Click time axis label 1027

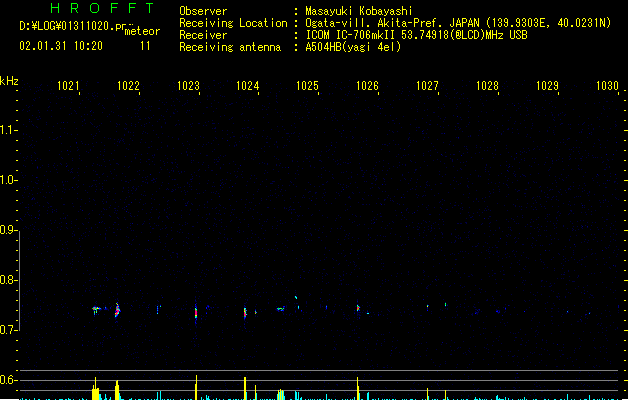pos(427,86)
